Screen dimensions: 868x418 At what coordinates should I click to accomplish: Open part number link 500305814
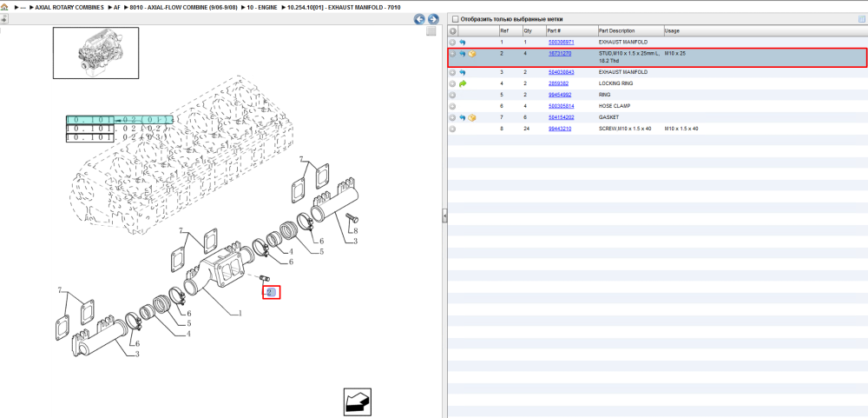pos(561,106)
